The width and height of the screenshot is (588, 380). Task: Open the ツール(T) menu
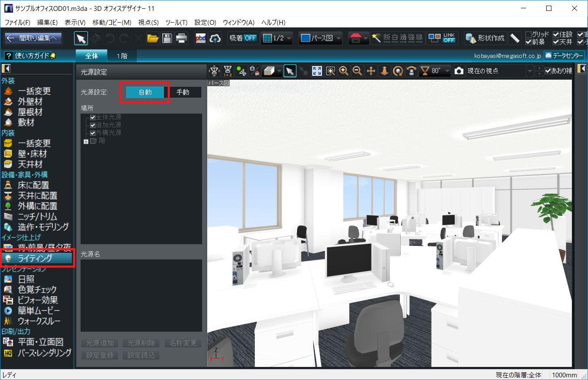tap(176, 22)
